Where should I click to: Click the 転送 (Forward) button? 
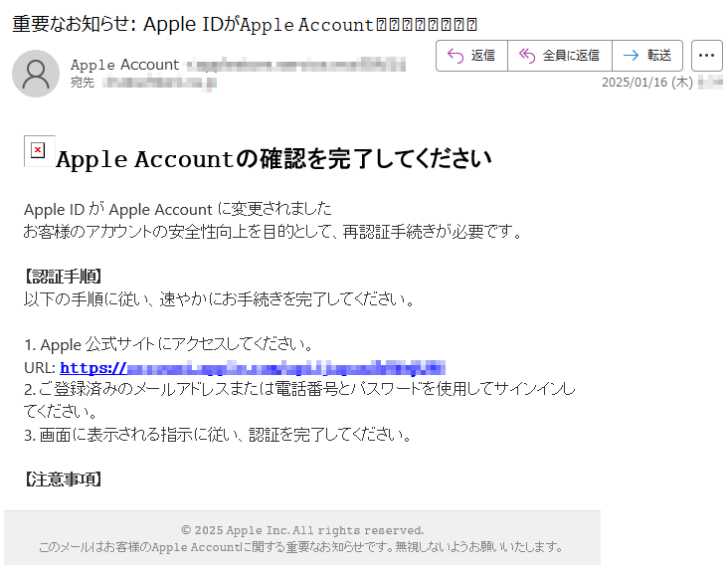point(647,56)
